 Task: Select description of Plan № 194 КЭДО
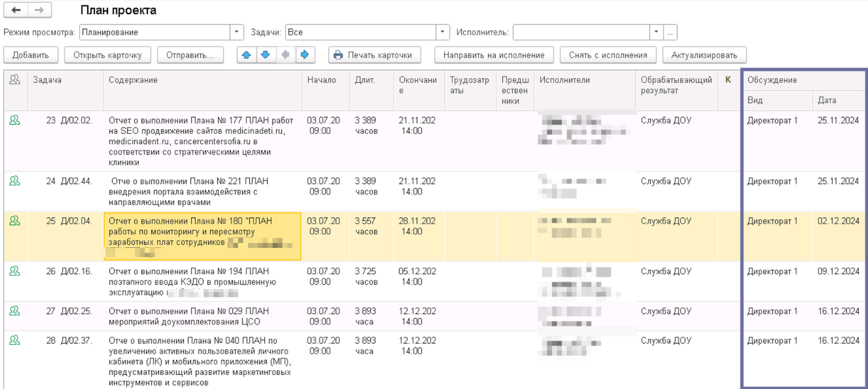[x=203, y=282]
